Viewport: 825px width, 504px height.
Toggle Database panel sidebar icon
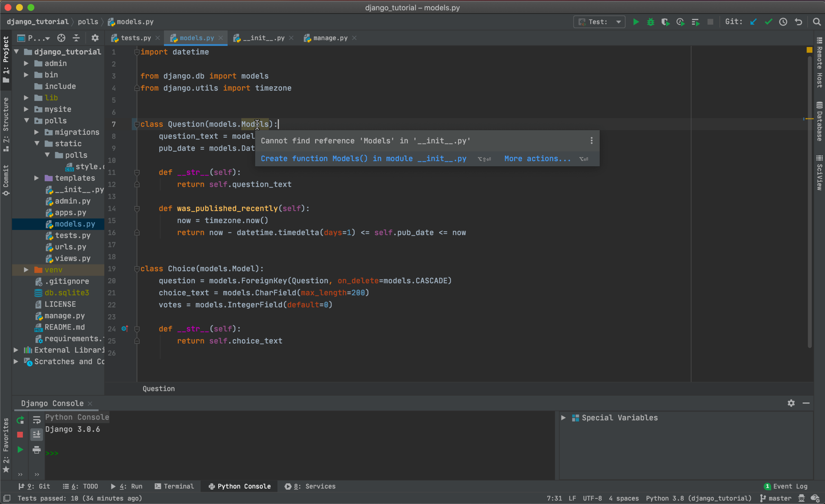[x=819, y=118]
